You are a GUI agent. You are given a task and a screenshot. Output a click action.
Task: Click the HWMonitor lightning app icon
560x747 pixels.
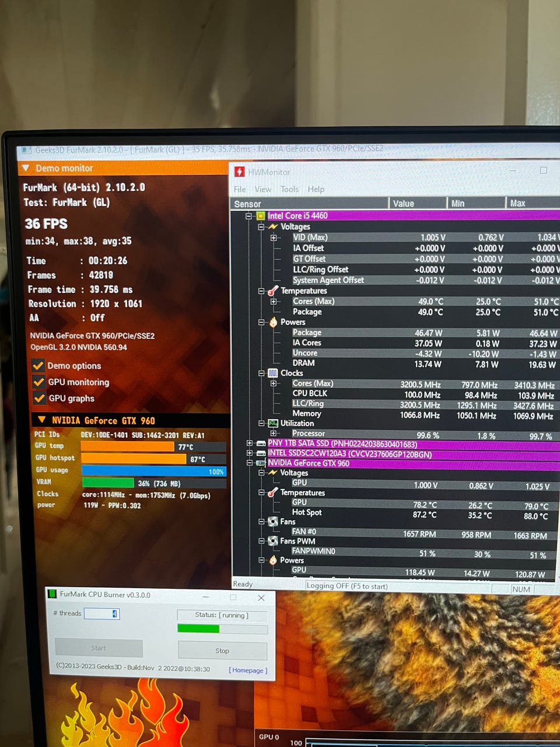pyautogui.click(x=239, y=172)
